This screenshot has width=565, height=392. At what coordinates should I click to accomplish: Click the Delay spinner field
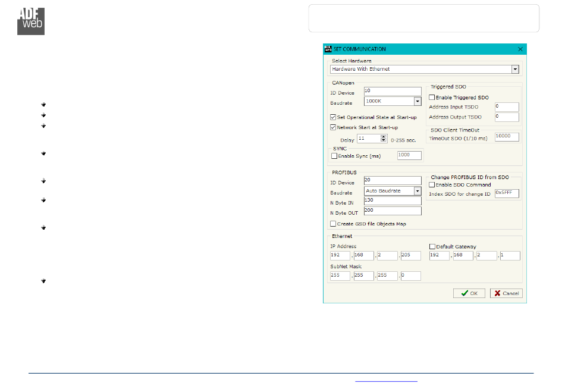(369, 139)
